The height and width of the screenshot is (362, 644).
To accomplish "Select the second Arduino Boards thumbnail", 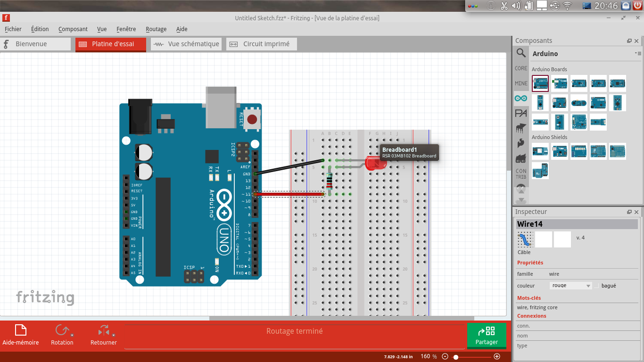I will click(560, 83).
